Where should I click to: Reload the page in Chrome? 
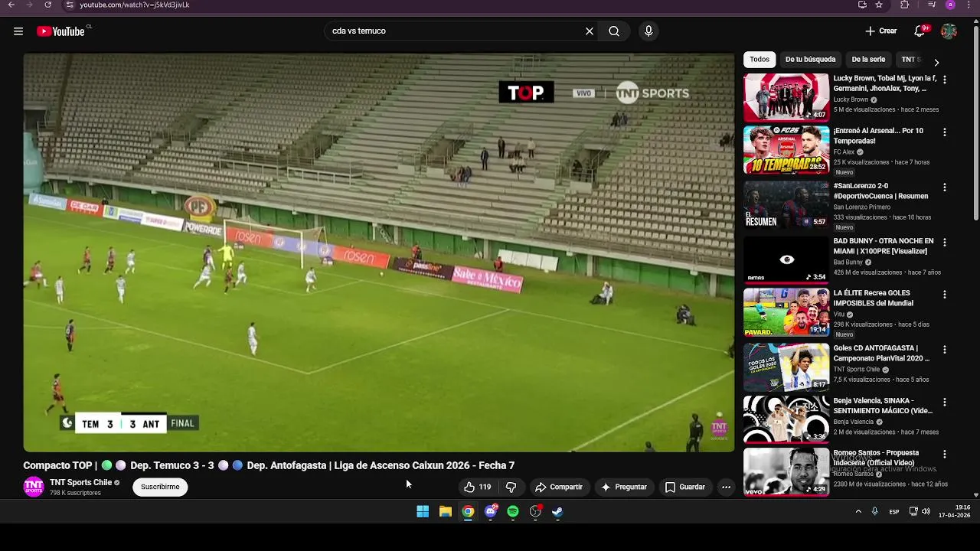tap(47, 5)
